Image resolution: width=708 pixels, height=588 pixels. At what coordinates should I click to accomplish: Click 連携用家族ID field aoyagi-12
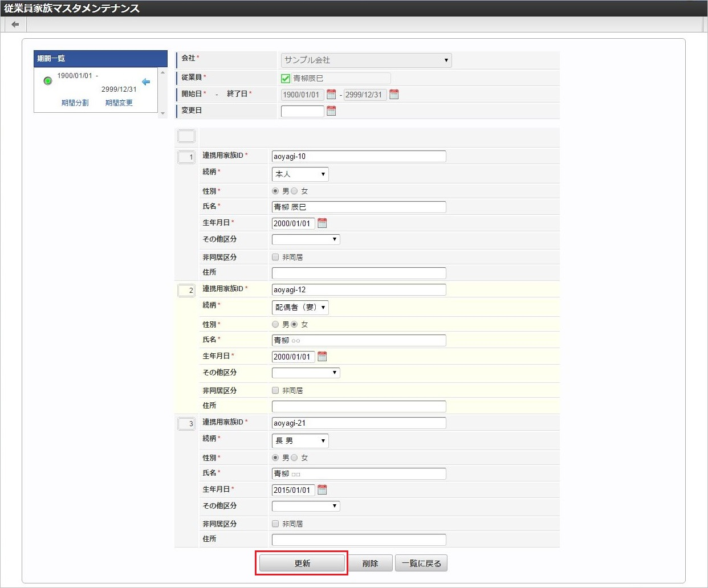pyautogui.click(x=359, y=289)
